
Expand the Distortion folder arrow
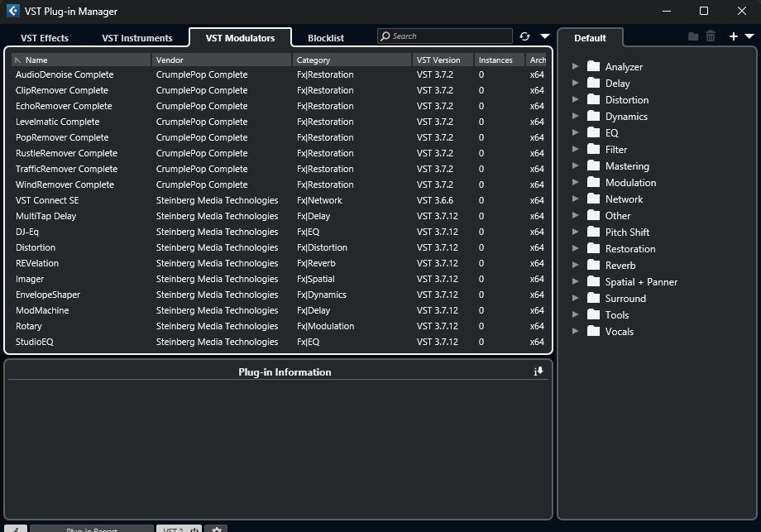coord(576,99)
